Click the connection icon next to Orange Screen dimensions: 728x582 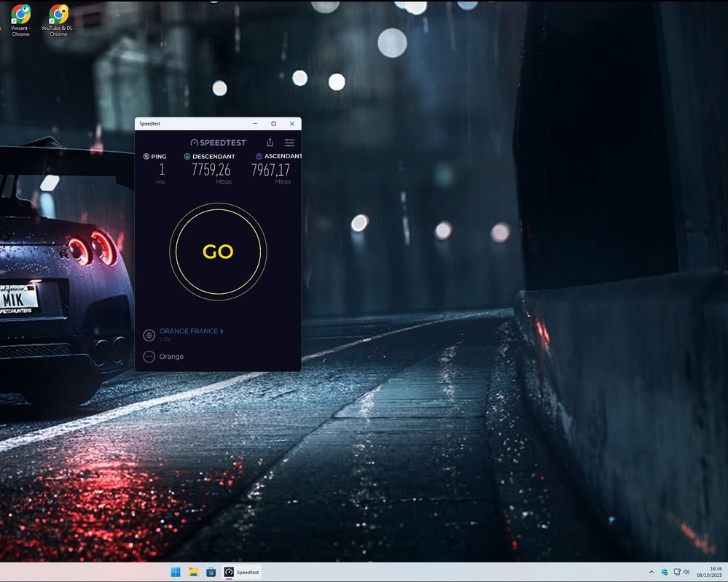[x=149, y=357]
